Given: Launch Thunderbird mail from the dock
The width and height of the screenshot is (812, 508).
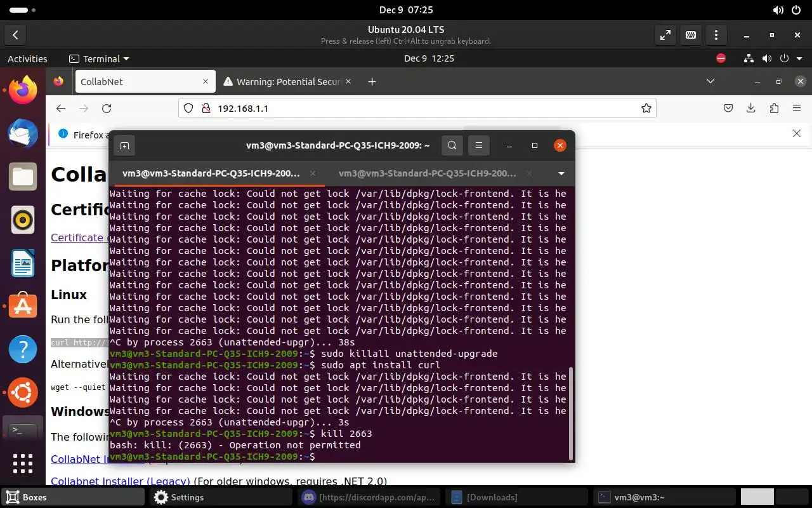Looking at the screenshot, I should click(23, 133).
